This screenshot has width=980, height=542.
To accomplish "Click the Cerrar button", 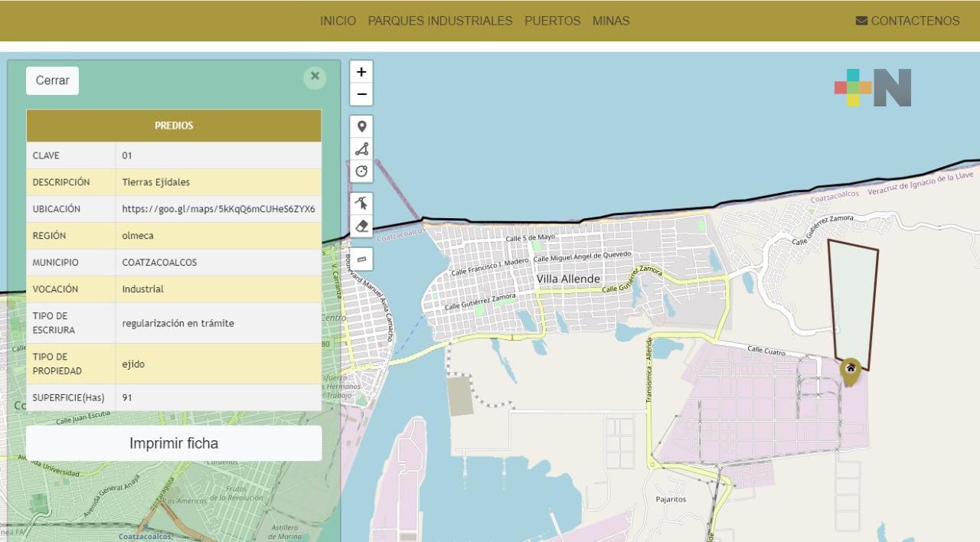I will tap(52, 80).
